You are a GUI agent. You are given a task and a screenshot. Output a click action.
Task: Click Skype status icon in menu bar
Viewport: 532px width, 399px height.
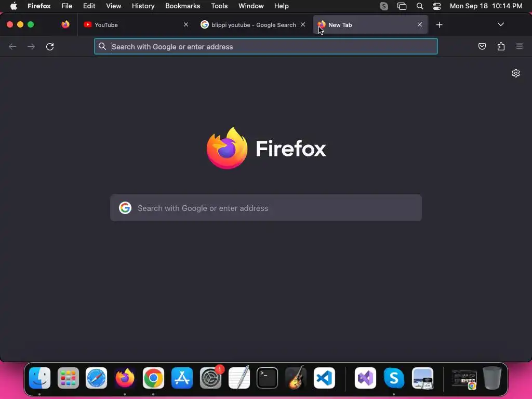[384, 6]
